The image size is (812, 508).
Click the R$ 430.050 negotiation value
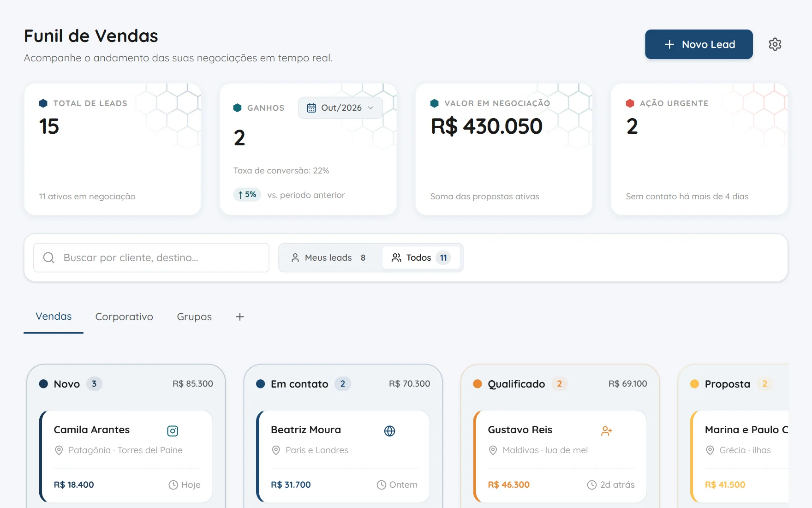pyautogui.click(x=487, y=126)
